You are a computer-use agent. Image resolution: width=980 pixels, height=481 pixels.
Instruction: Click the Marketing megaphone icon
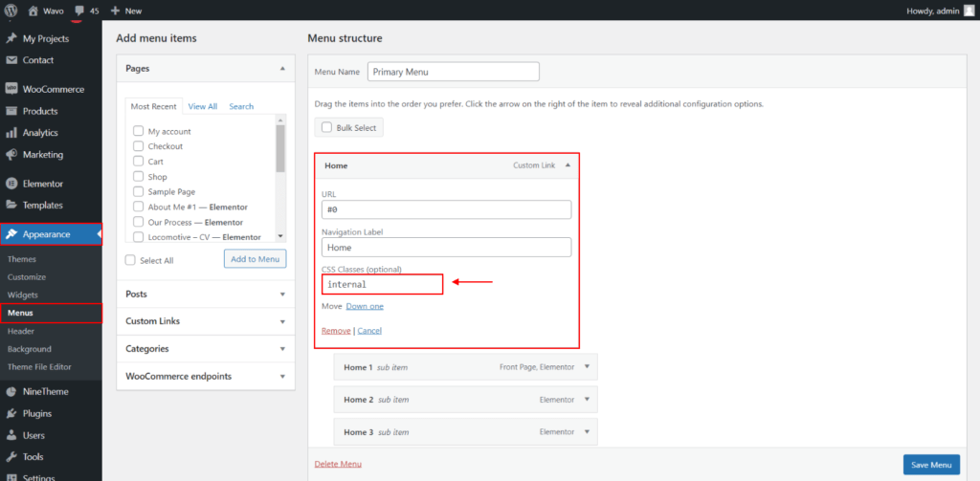(11, 154)
